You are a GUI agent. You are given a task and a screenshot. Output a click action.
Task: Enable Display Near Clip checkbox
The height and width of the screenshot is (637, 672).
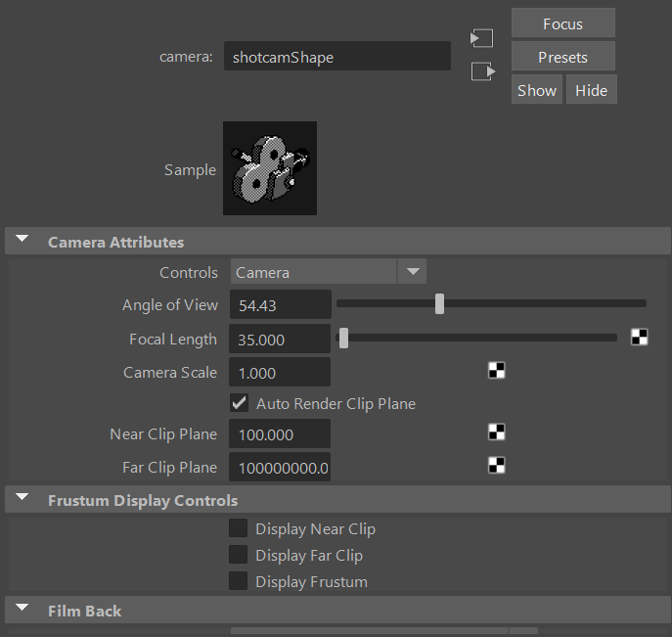[x=238, y=528]
